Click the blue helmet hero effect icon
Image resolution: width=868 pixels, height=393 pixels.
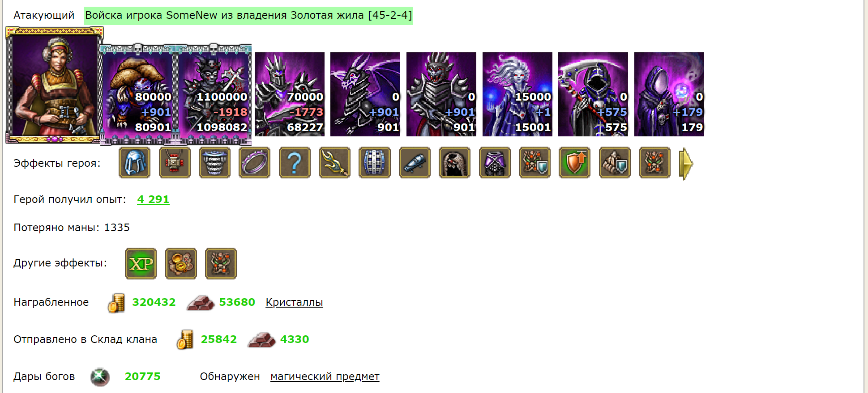pyautogui.click(x=134, y=163)
